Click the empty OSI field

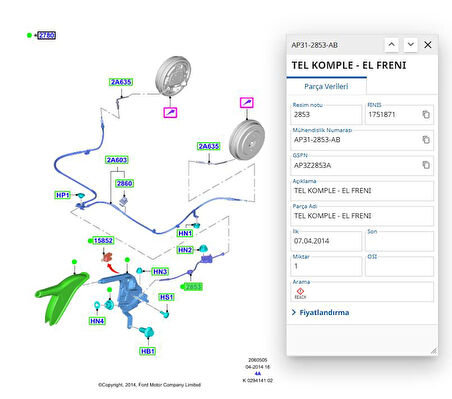coord(399,266)
